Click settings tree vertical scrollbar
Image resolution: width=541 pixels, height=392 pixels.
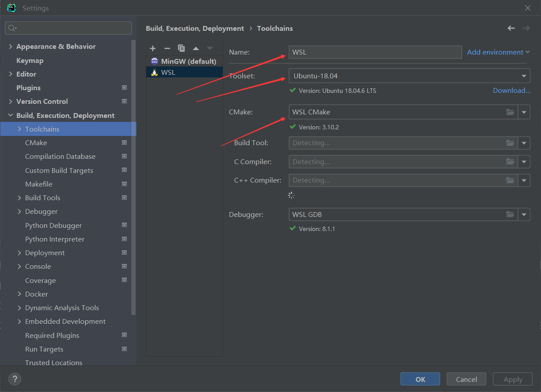pyautogui.click(x=133, y=178)
